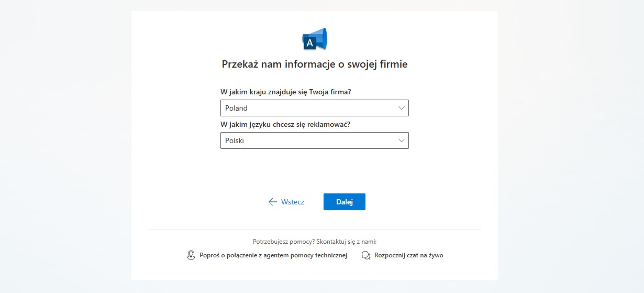Select the Polski value text in language field
This screenshot has width=644, height=293.
[x=235, y=140]
